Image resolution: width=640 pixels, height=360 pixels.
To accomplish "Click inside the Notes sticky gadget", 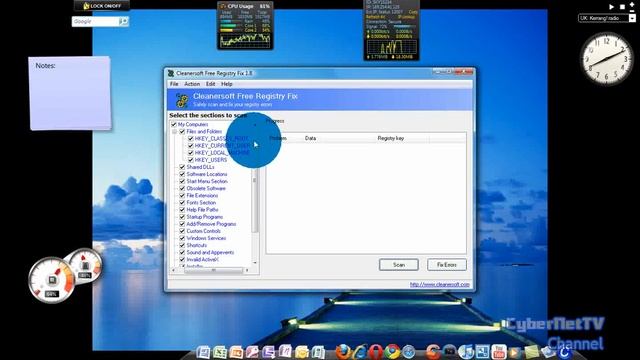I will tap(70, 93).
